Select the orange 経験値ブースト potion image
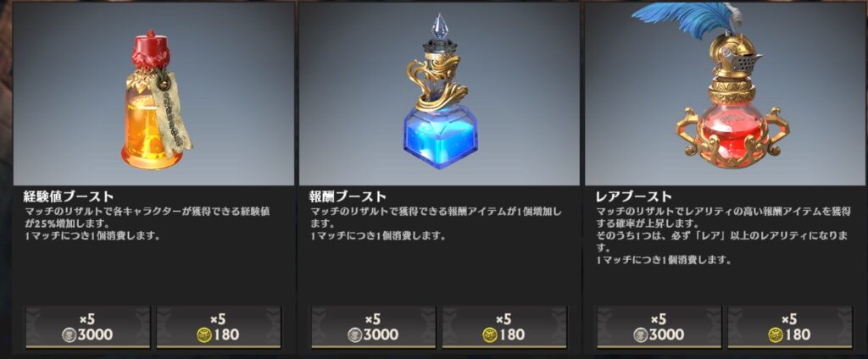This screenshot has height=359, width=868. (157, 97)
